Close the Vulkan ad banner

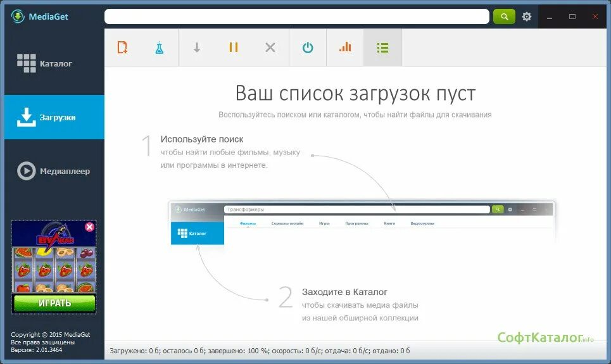point(90,227)
